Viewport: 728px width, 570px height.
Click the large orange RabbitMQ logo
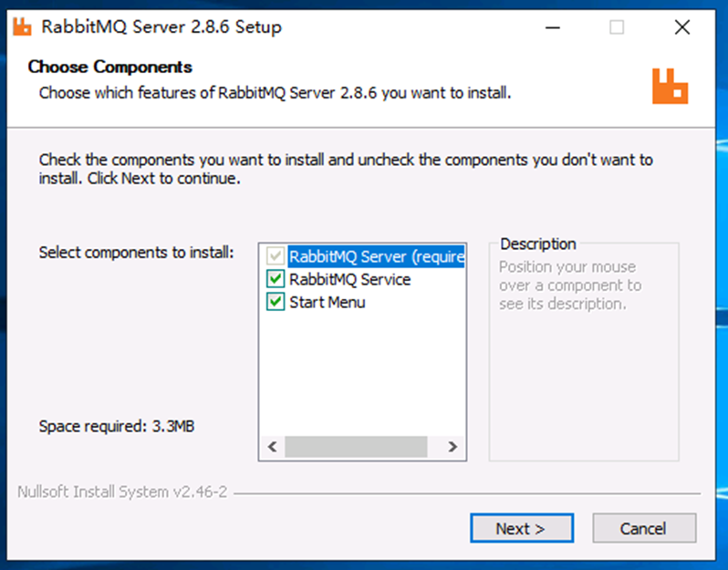[670, 87]
